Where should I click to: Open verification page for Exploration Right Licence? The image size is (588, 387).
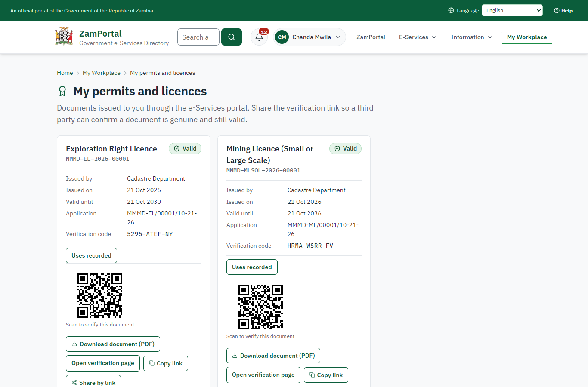click(x=103, y=363)
